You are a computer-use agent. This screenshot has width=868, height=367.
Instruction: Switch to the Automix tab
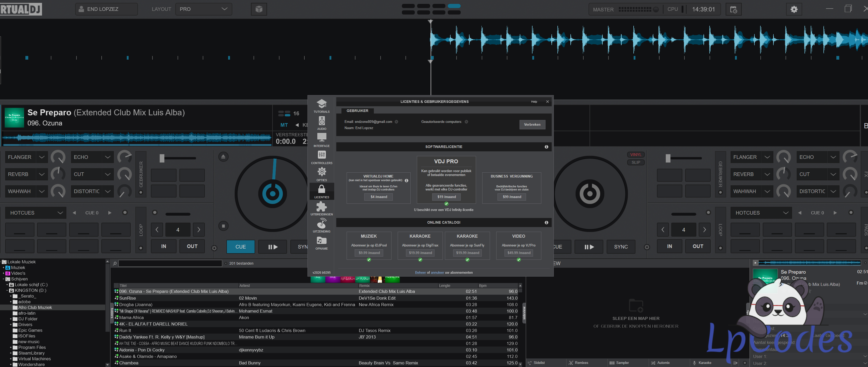point(660,363)
